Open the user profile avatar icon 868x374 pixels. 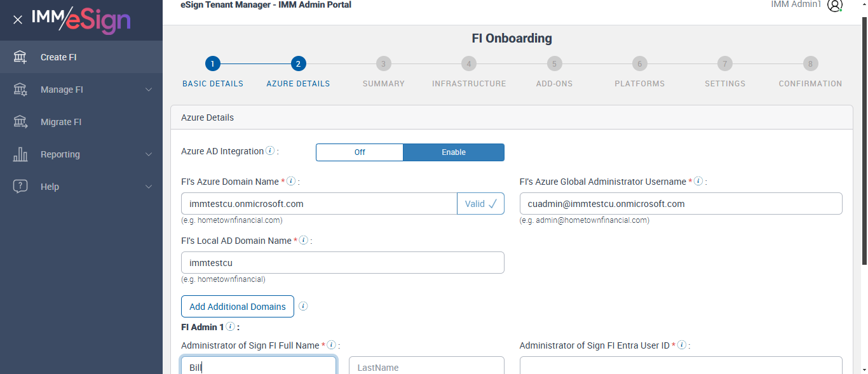(834, 5)
